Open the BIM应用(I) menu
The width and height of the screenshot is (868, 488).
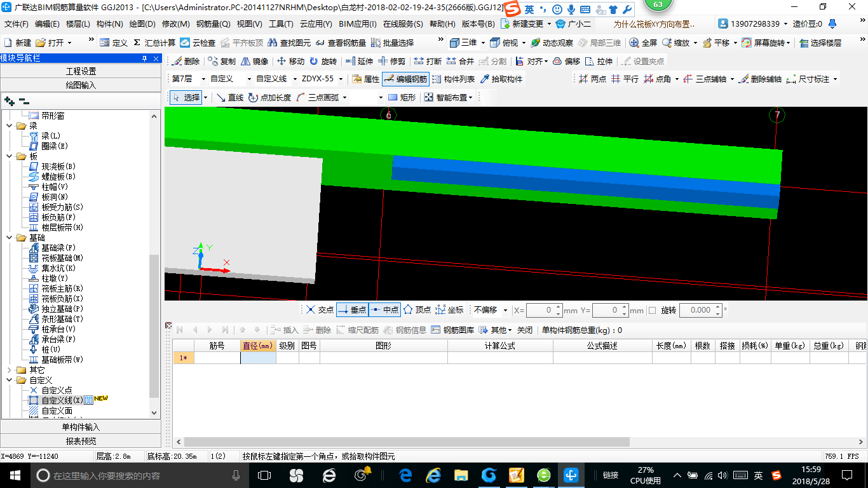point(357,24)
